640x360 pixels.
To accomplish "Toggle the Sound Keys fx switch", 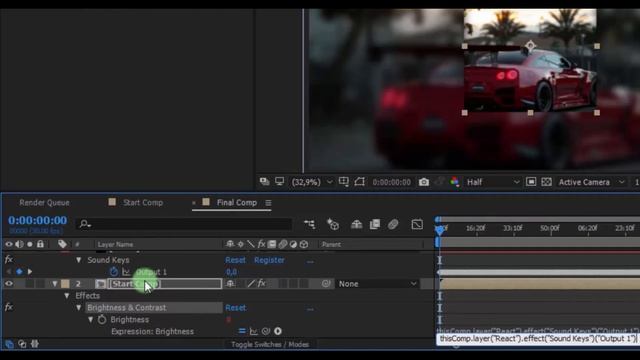I will [9, 260].
